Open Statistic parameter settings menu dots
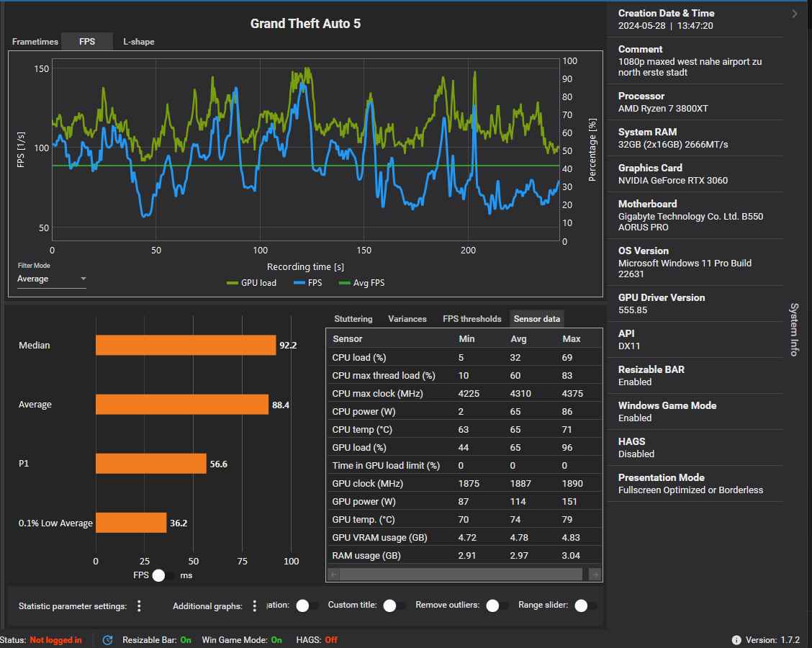The height and width of the screenshot is (648, 812). (x=139, y=606)
